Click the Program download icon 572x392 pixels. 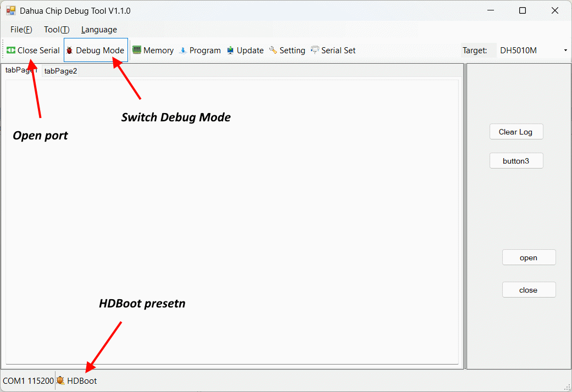(x=183, y=51)
